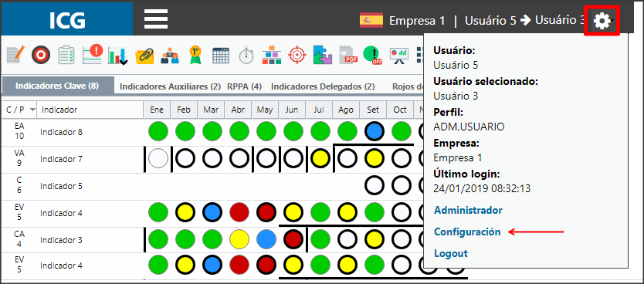Click the EA 10 cell
Image resolution: width=644 pixels, height=284 pixels.
[x=19, y=132]
